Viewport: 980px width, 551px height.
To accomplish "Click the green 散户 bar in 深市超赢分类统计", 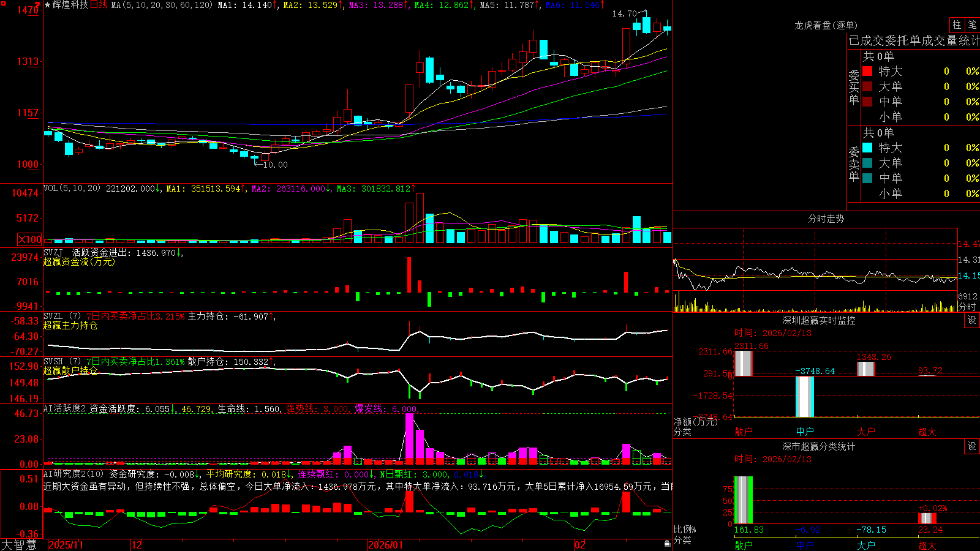I will coord(744,500).
